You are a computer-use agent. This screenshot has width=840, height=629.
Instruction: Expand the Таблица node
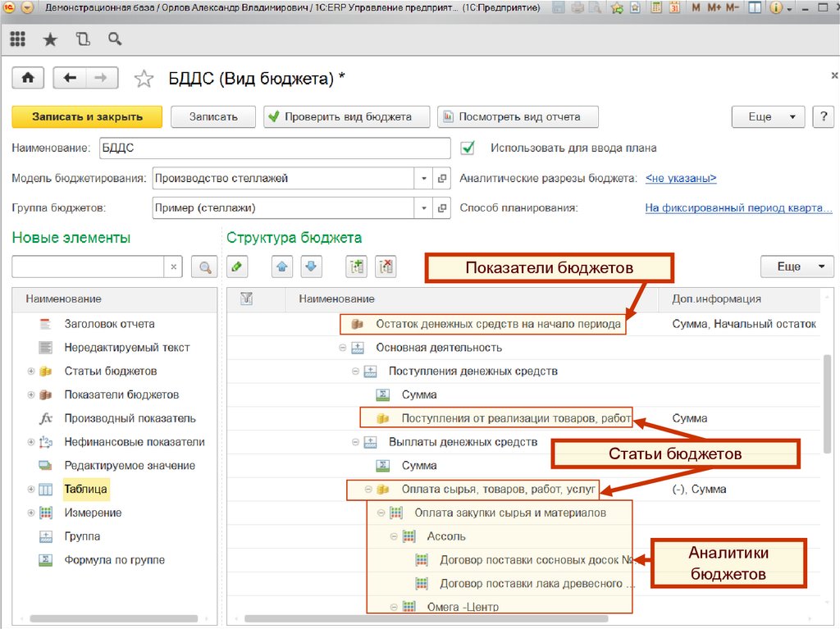click(x=31, y=489)
